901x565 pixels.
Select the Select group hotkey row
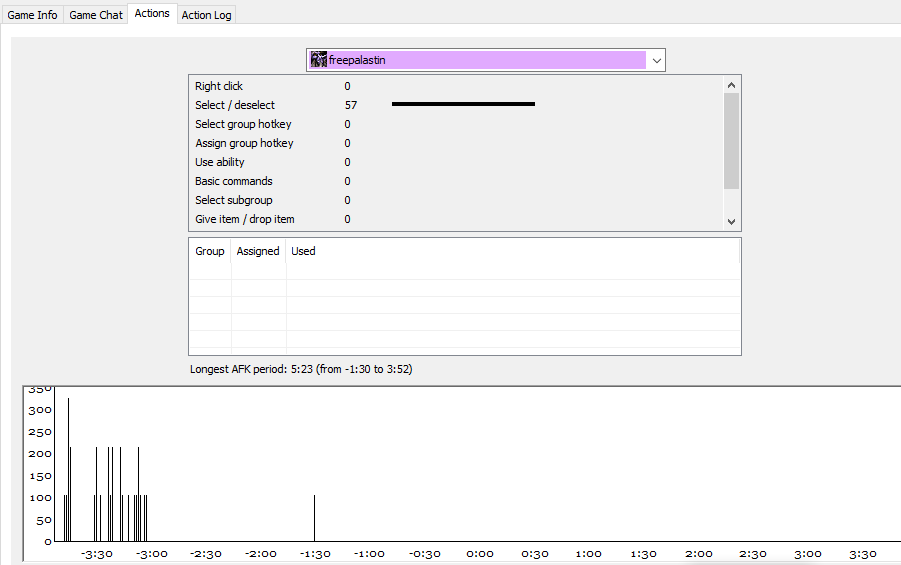click(x=457, y=124)
